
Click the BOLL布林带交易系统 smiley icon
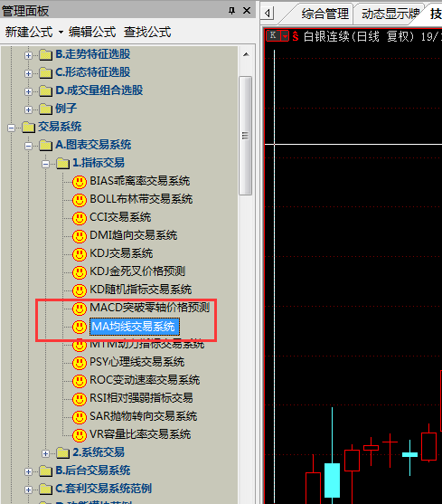tap(80, 200)
